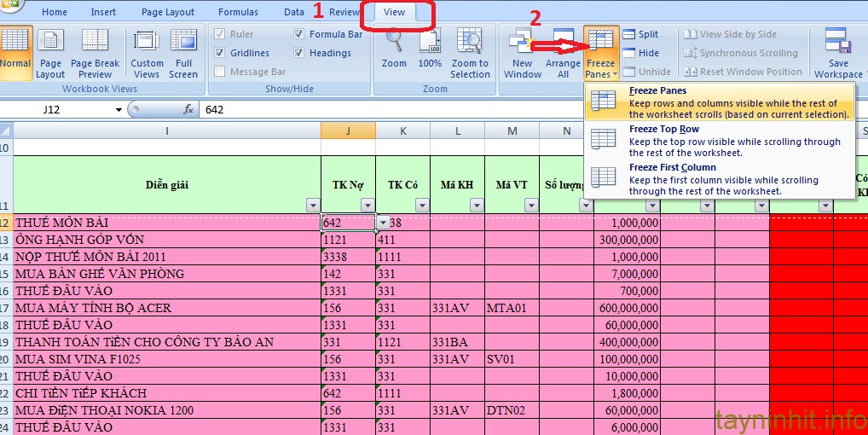Toggle the Headings checkbox
Image resolution: width=868 pixels, height=435 pixels.
pyautogui.click(x=299, y=53)
